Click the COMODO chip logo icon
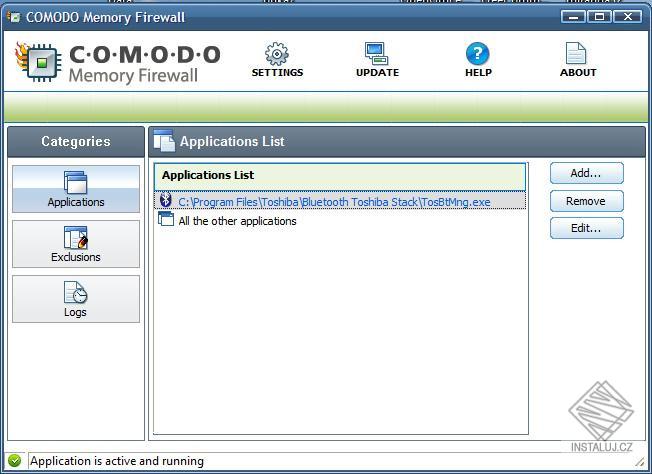The height and width of the screenshot is (474, 652). click(x=38, y=62)
